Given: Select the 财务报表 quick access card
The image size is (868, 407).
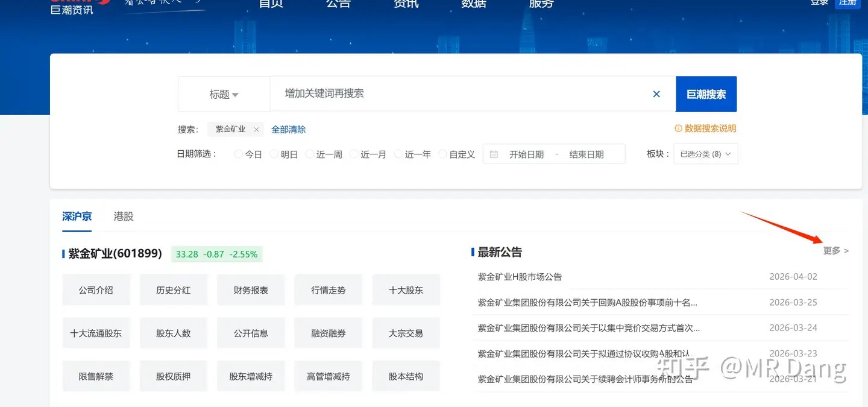Looking at the screenshot, I should click(x=251, y=289).
